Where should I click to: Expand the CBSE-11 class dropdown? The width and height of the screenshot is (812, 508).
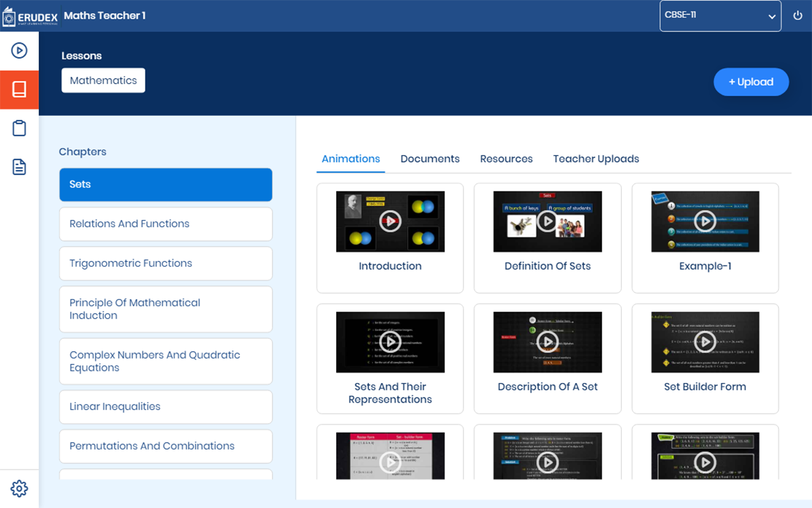721,16
